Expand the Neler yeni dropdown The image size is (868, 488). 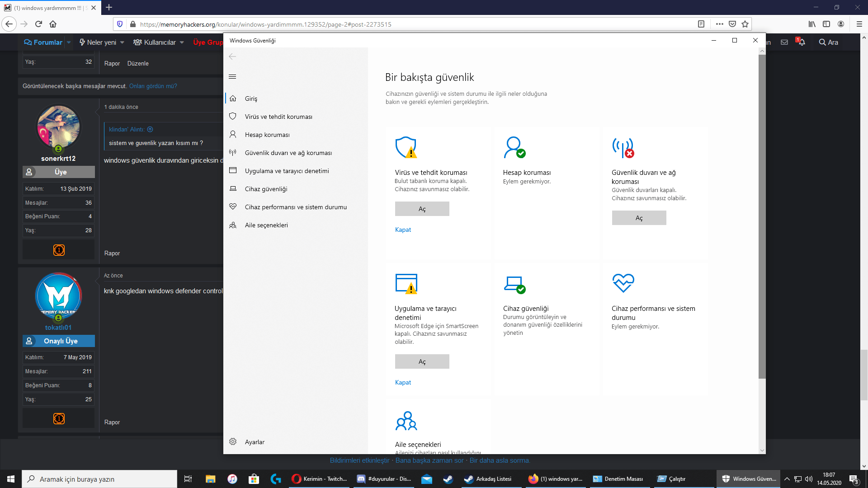tap(122, 42)
